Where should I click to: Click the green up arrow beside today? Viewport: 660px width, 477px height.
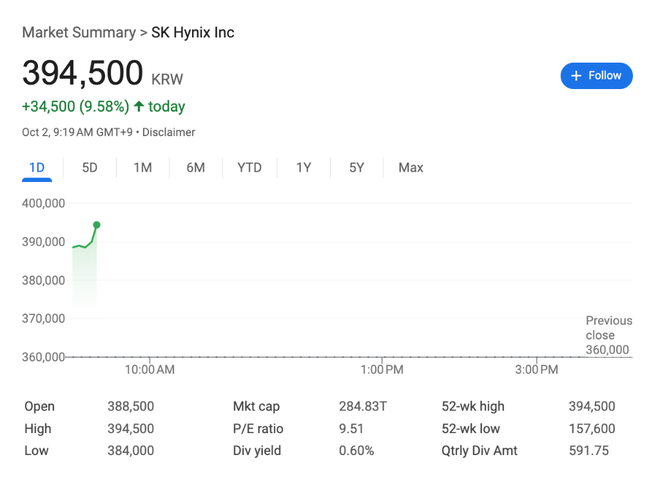pos(139,106)
